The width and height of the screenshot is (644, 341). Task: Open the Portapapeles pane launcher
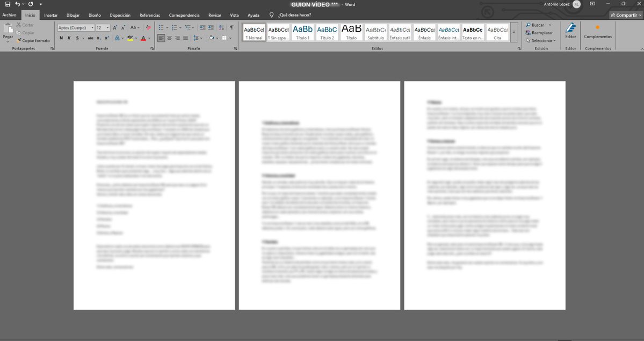tap(52, 48)
